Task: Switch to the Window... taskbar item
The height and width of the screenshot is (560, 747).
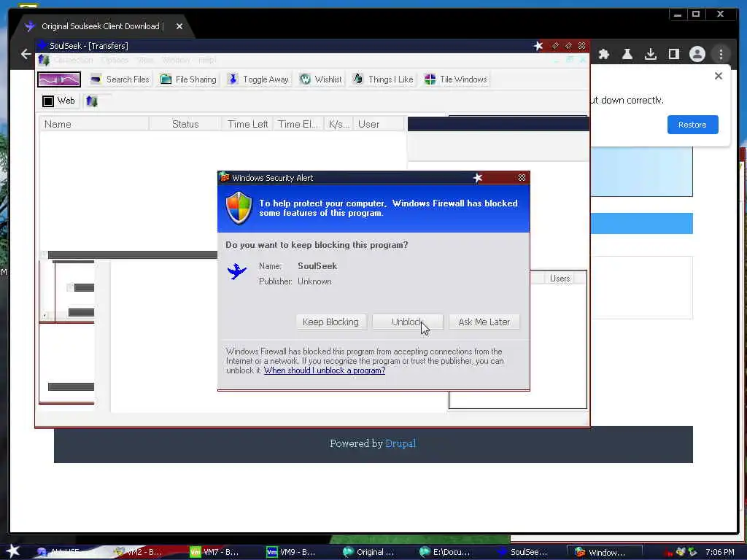Action: [x=603, y=552]
